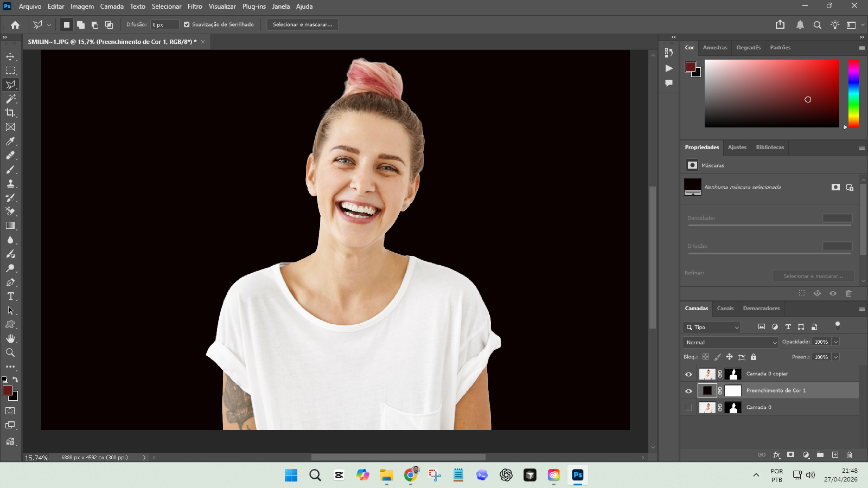Show the Camada 0 layer

(x=688, y=408)
